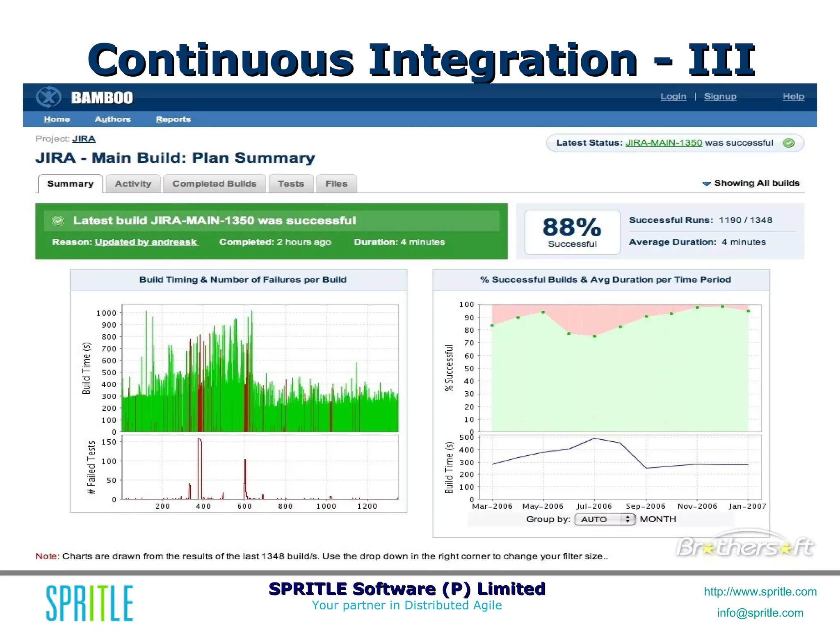Viewport: 840px width, 630px height.
Task: Click success check icon in green banner
Action: coord(58,221)
